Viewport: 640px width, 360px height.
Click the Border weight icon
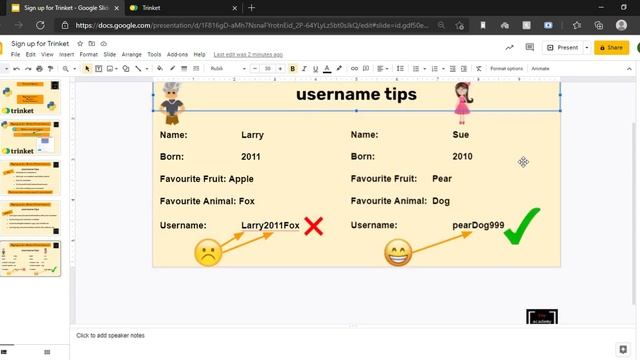coord(184,69)
